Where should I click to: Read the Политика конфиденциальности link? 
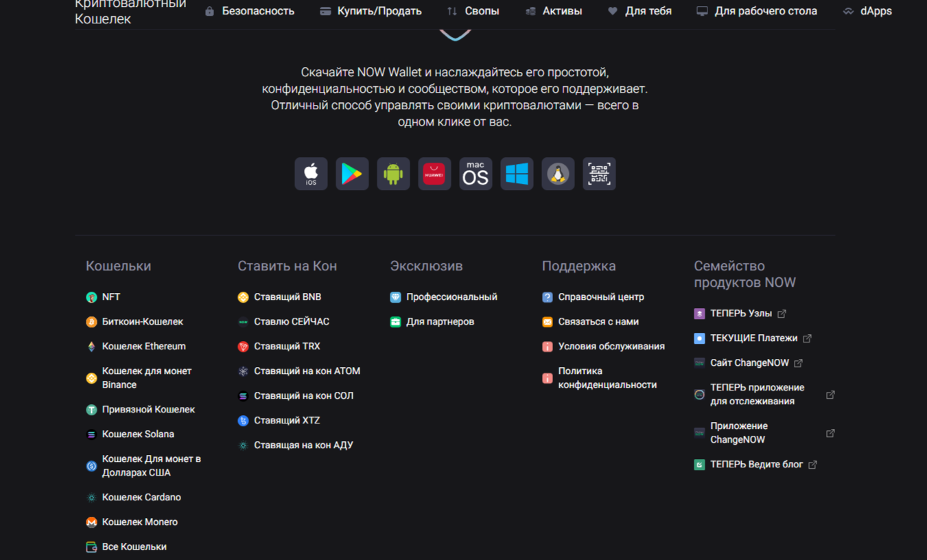[607, 378]
